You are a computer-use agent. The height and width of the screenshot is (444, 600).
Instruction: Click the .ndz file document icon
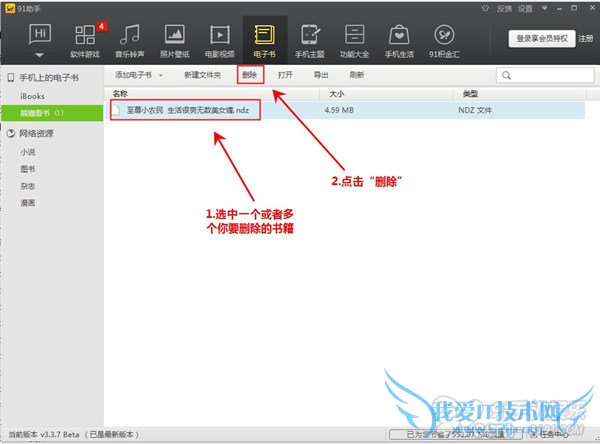(116, 110)
